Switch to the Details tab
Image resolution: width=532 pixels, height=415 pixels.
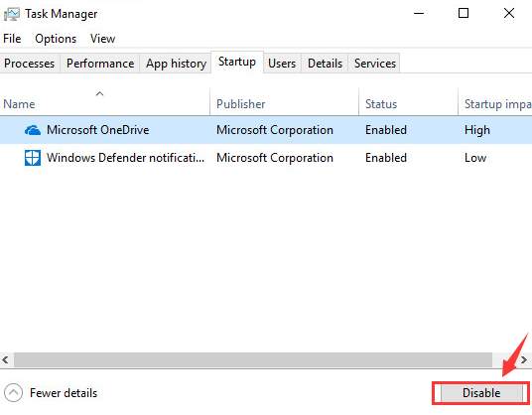325,64
